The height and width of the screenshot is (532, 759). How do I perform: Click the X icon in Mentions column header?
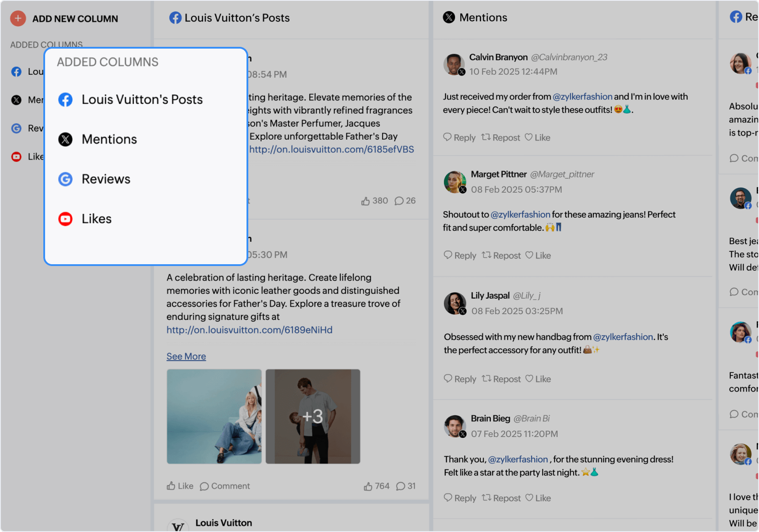tap(449, 18)
